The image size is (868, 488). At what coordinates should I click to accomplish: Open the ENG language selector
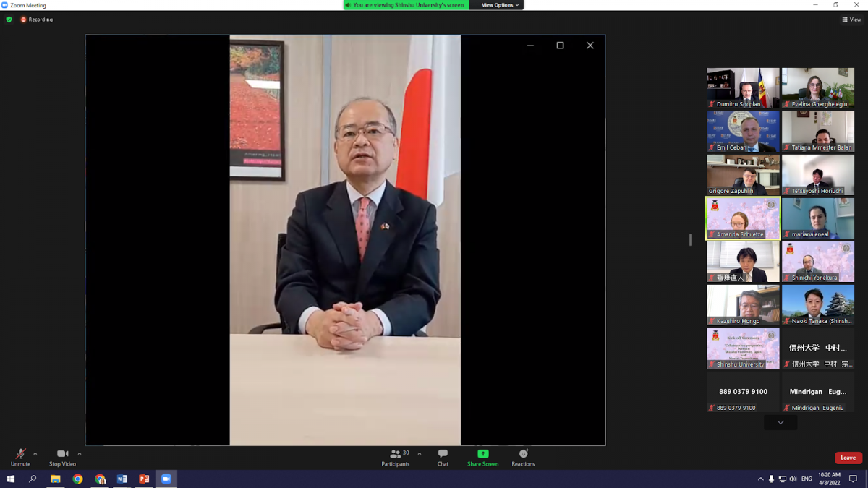click(805, 479)
